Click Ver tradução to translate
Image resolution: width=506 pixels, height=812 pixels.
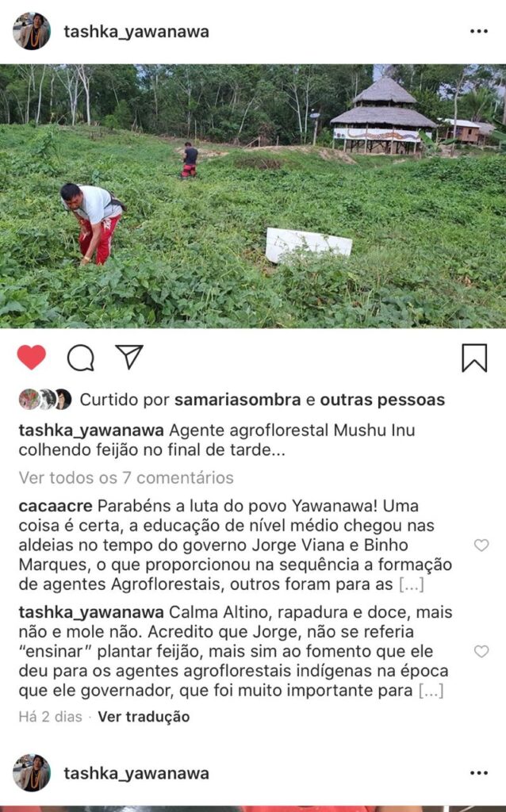(x=144, y=717)
